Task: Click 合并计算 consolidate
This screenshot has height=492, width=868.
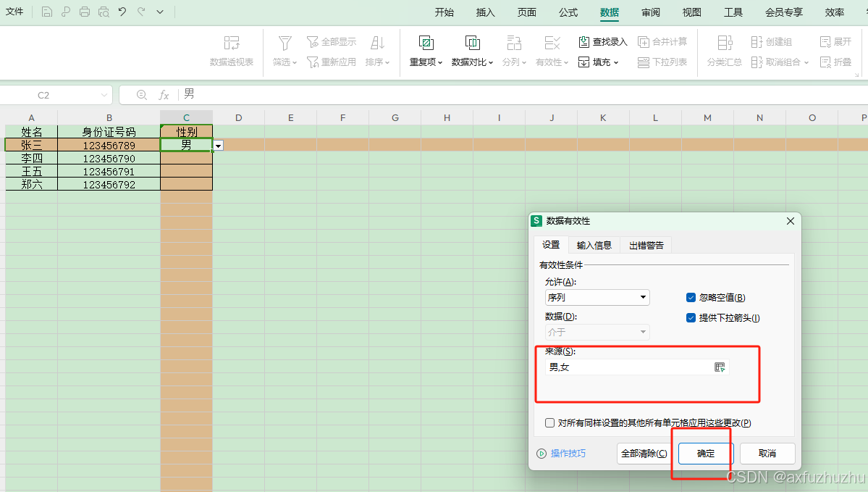Action: [662, 41]
